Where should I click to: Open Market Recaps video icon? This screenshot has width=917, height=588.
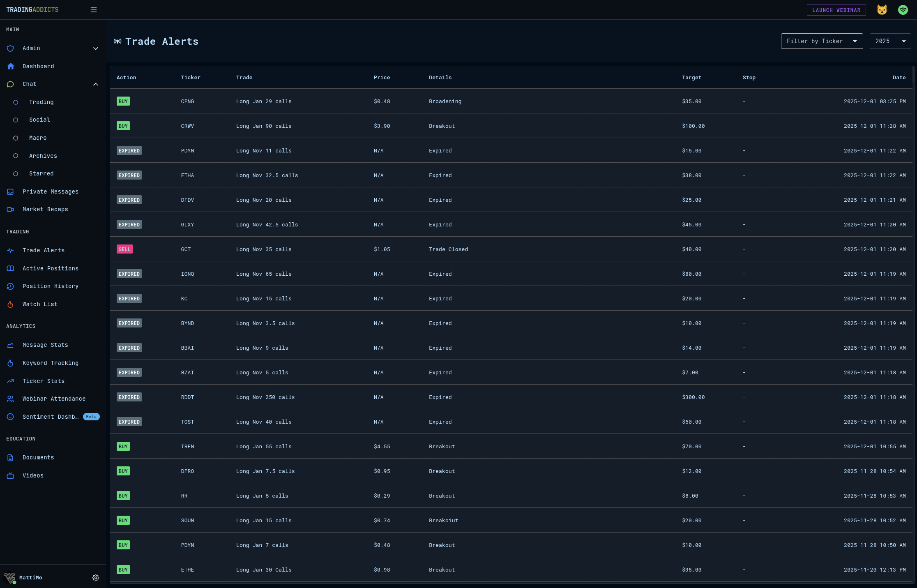[11, 210]
